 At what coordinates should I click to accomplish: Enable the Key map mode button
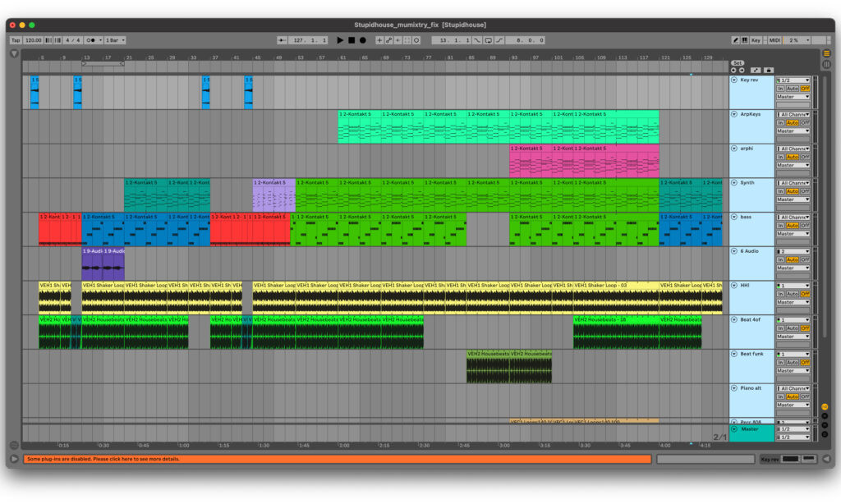756,40
